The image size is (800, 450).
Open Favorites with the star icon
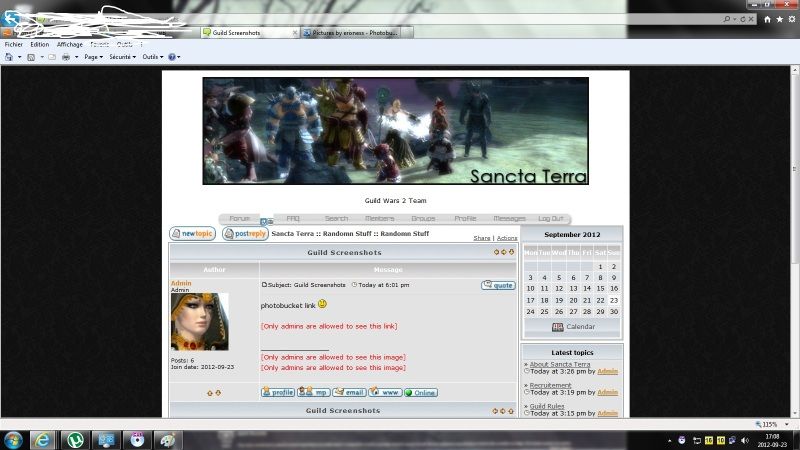click(x=780, y=19)
